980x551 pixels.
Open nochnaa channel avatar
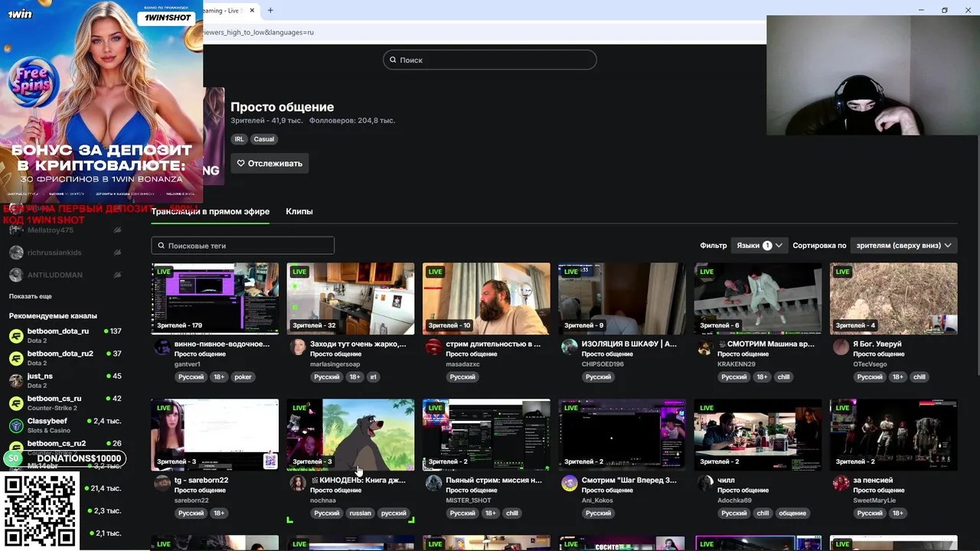click(x=298, y=483)
